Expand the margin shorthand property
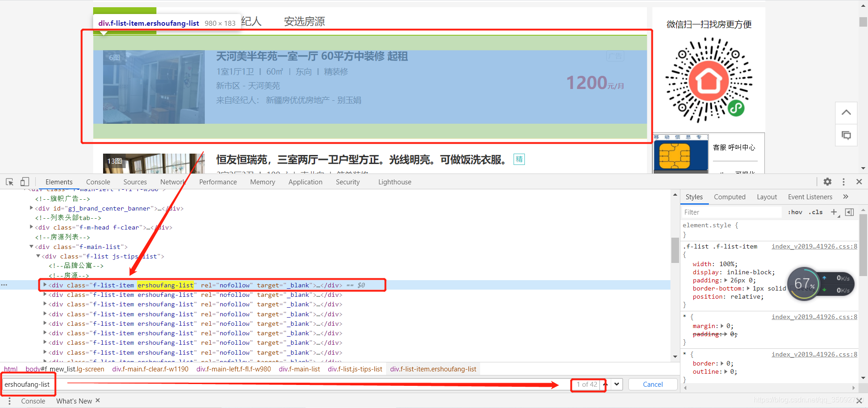The image size is (868, 408). (x=722, y=326)
